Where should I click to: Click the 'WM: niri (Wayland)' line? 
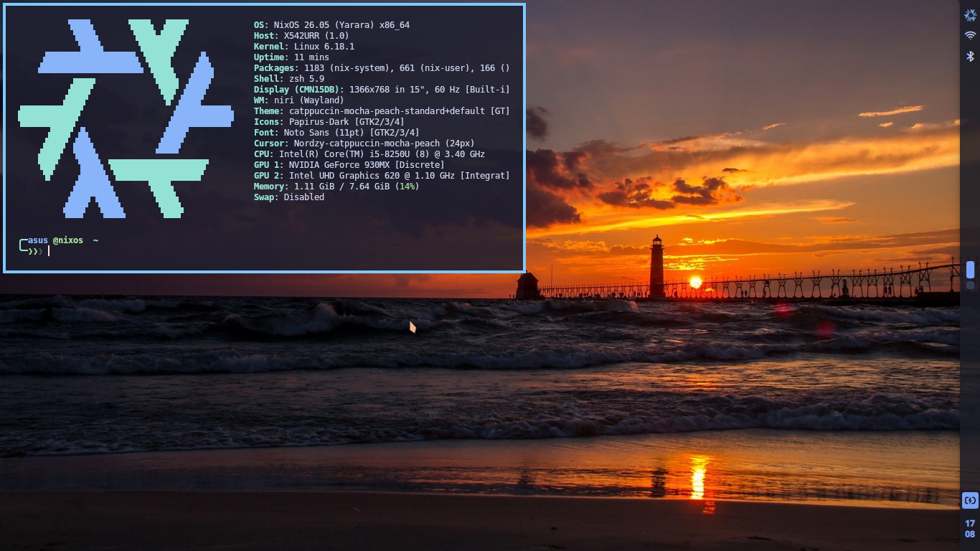click(x=299, y=100)
